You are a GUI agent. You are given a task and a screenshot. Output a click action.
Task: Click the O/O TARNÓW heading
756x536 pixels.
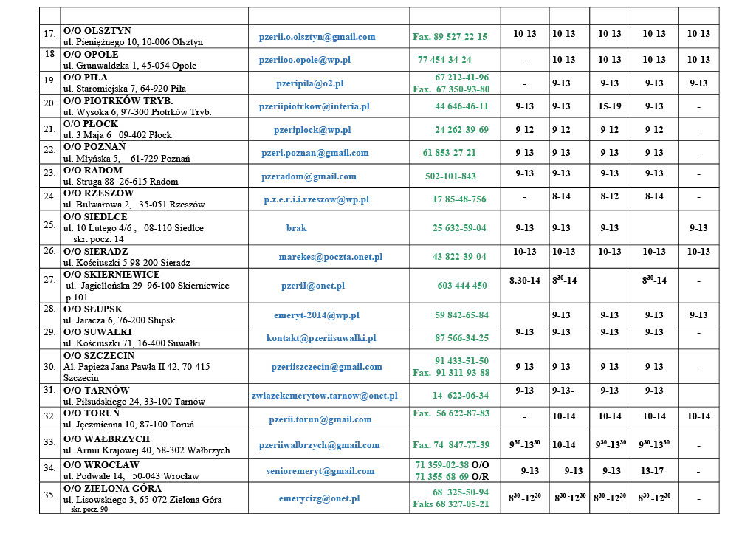tap(97, 391)
